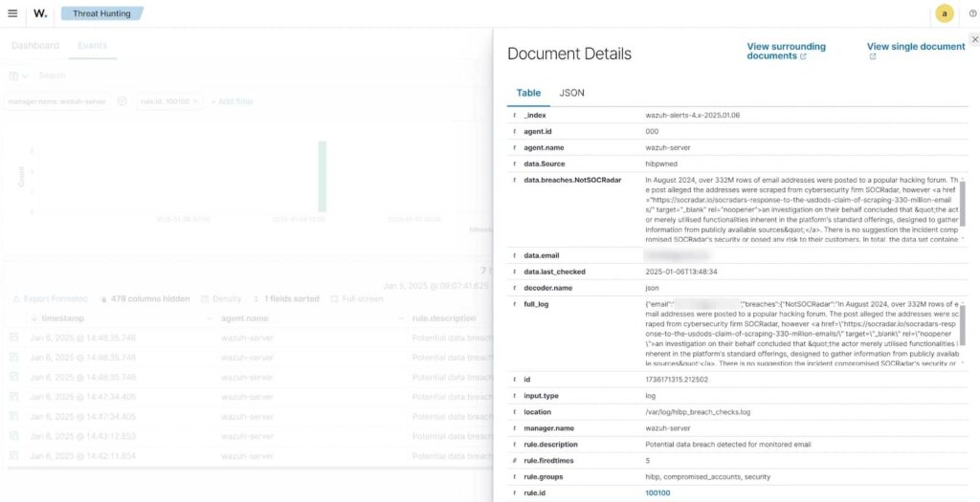980x502 pixels.
Task: Inspect the 14:43:12.853 event row icon
Action: 13,436
